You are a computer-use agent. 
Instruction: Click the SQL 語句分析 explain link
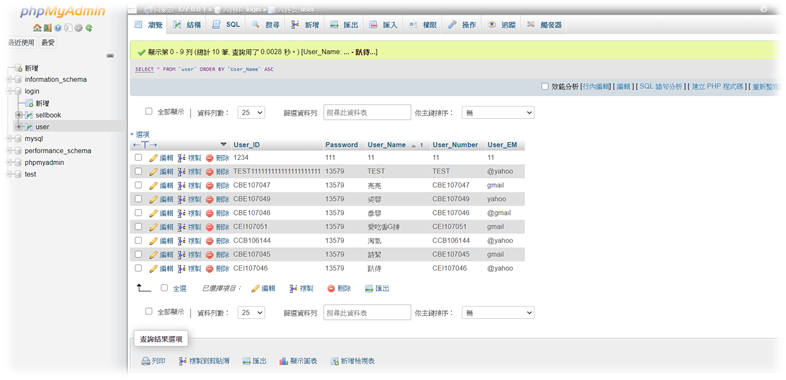(661, 87)
